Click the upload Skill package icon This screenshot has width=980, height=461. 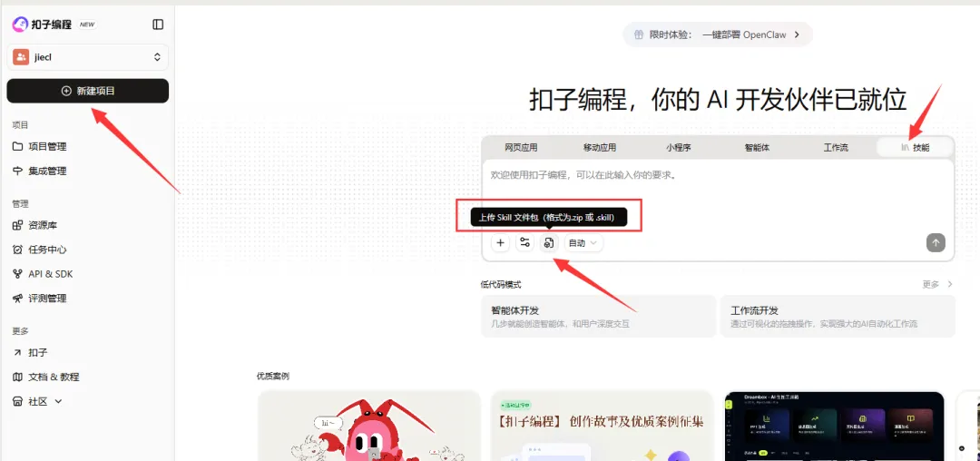(549, 243)
